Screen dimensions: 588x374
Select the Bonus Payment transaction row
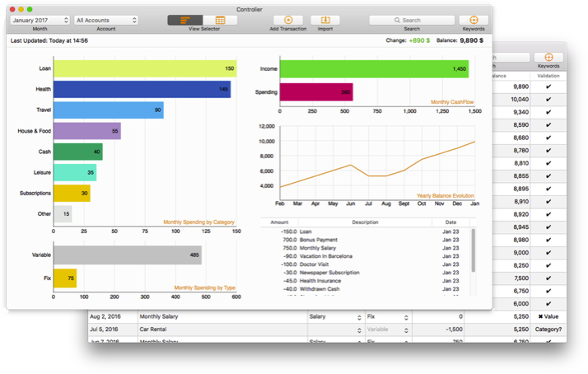click(366, 240)
